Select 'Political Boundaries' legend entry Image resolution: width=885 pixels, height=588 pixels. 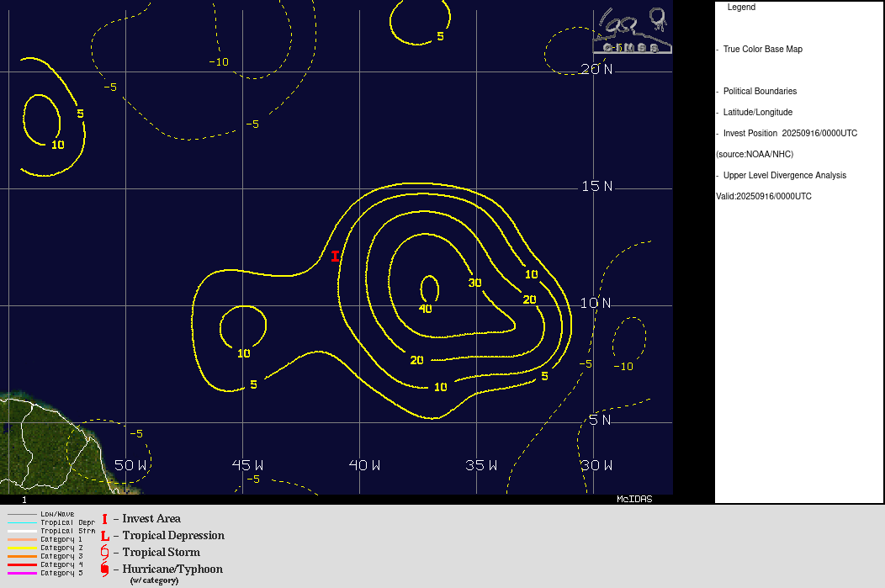(760, 92)
